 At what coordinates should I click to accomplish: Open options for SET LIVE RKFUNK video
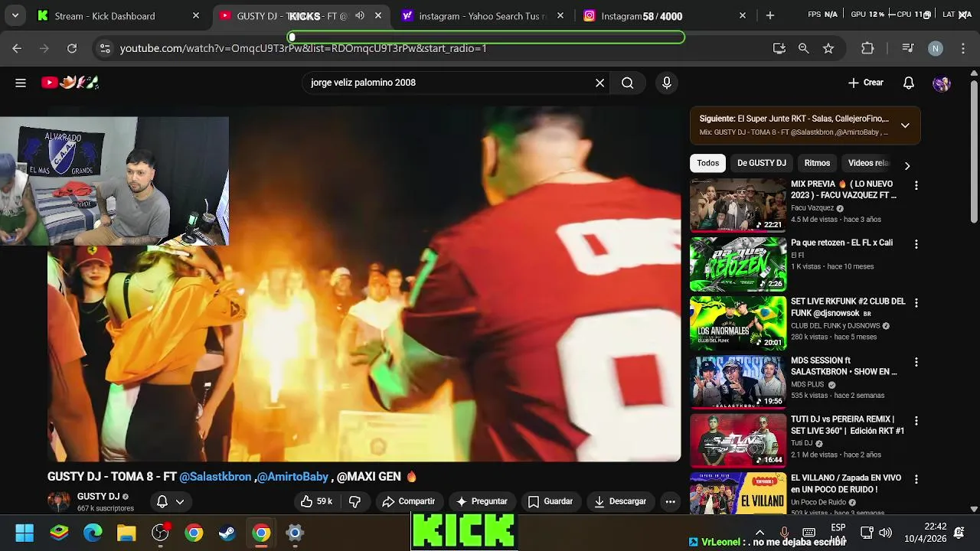tap(916, 303)
